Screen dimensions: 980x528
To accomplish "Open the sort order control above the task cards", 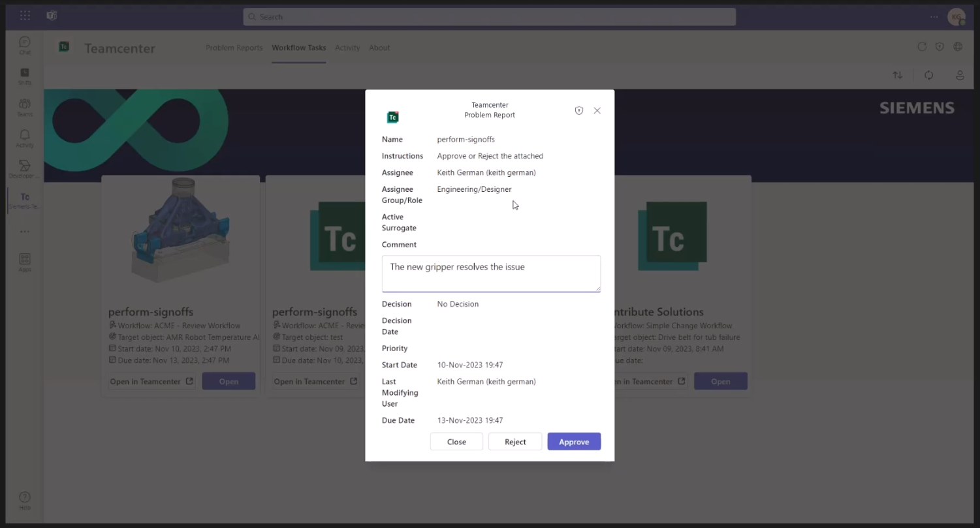I will 897,75.
